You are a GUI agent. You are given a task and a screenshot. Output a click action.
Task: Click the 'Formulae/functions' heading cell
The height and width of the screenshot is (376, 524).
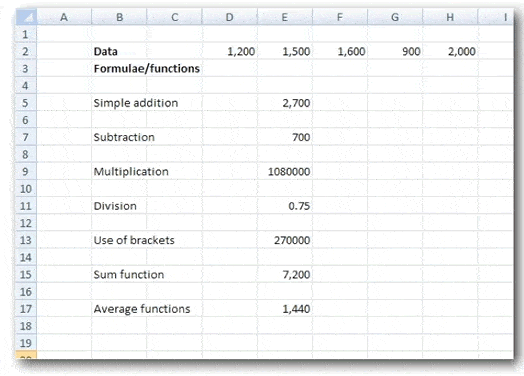point(147,69)
